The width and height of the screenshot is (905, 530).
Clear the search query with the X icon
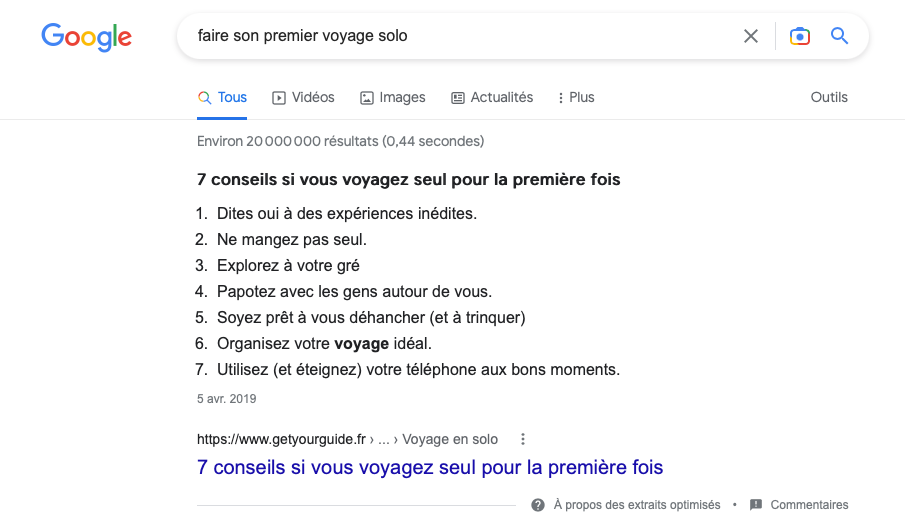(x=750, y=36)
